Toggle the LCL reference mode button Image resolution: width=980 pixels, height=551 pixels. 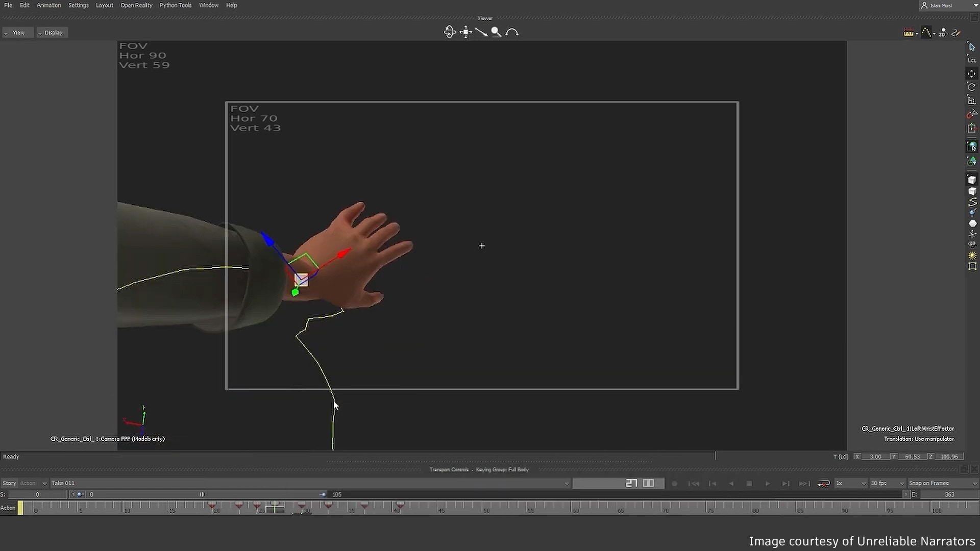point(972,60)
